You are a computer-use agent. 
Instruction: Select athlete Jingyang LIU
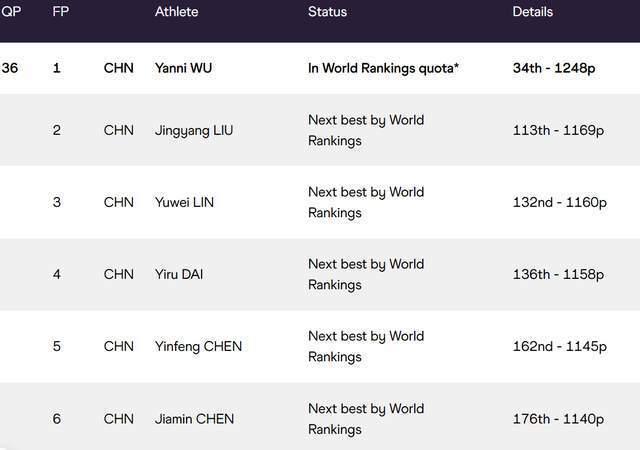[x=194, y=130]
